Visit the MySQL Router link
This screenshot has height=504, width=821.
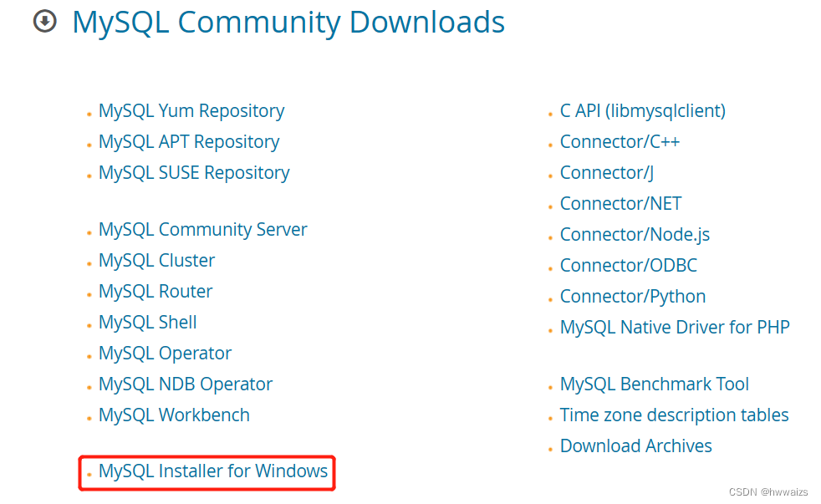pyautogui.click(x=156, y=291)
